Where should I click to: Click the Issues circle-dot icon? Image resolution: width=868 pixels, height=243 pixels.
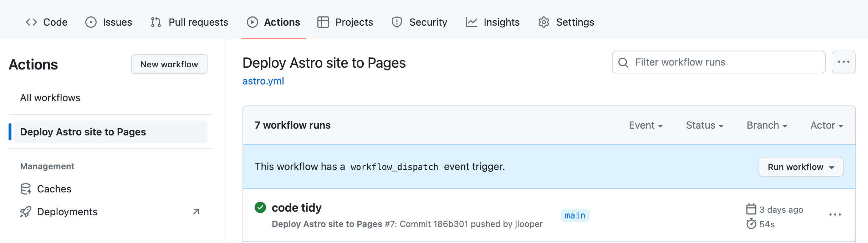pyautogui.click(x=91, y=22)
